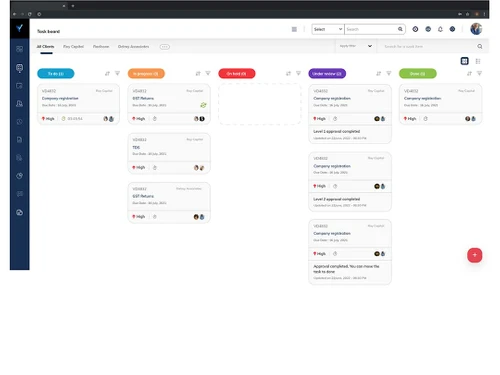Reload the browser page
500x375 pixels.
pos(30,14)
